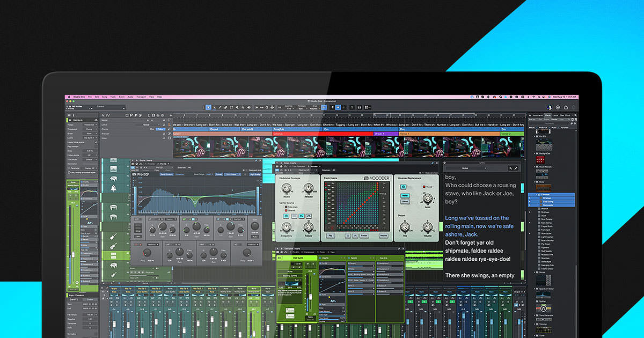Select the Split tool

coord(221,107)
